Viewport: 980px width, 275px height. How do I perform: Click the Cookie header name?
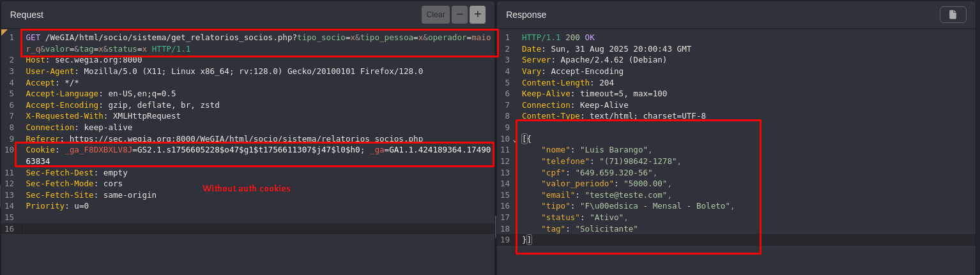(40, 150)
